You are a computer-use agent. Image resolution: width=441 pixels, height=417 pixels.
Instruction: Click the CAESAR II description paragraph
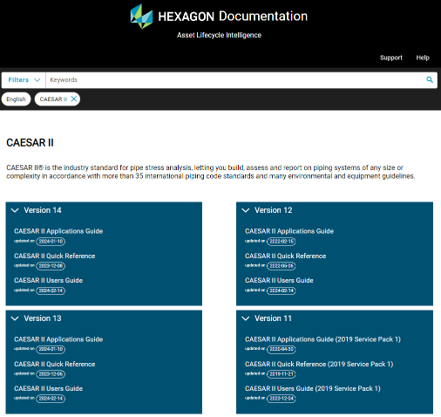tap(211, 172)
